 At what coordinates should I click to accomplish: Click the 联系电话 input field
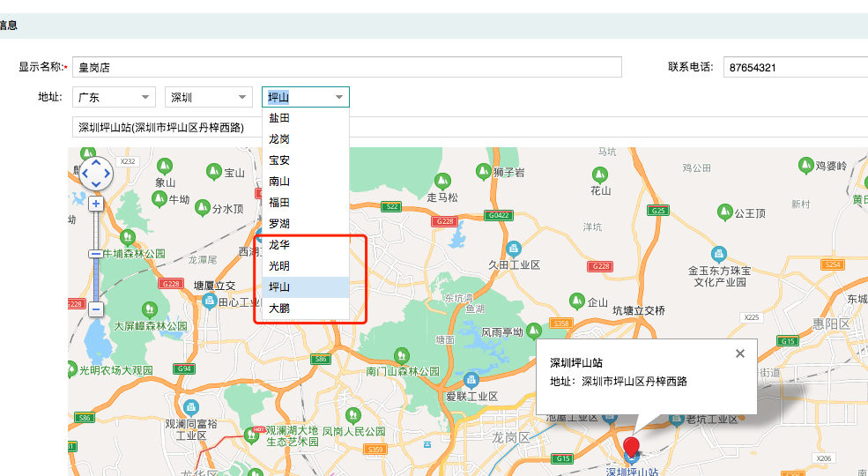pyautogui.click(x=796, y=67)
